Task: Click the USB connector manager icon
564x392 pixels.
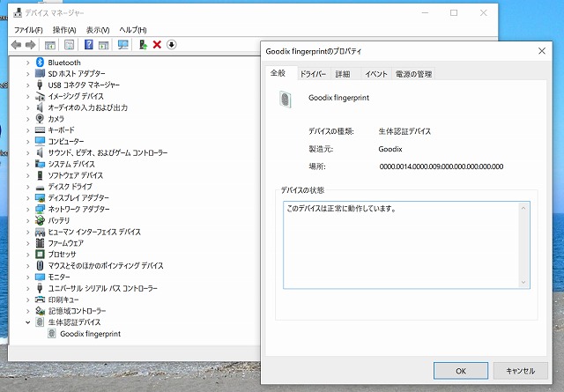Action: [x=40, y=85]
